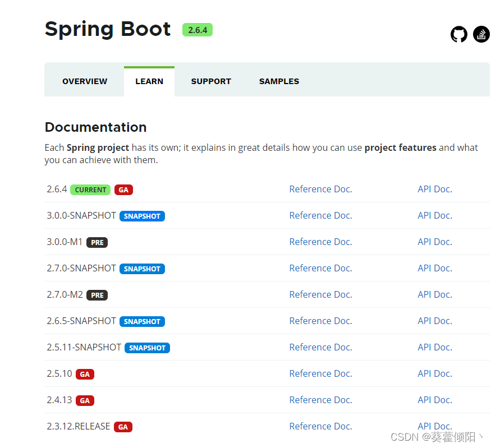Open Reference Doc. for 2.7.0-SNAPSHOT

320,268
